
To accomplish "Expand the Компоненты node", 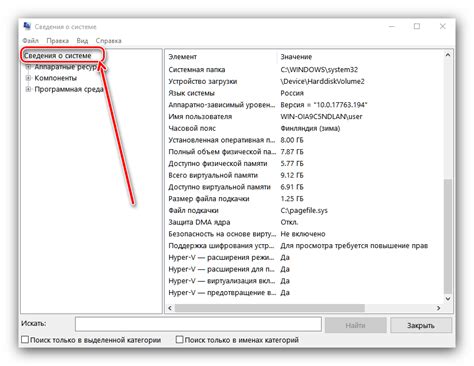I will (28, 78).
